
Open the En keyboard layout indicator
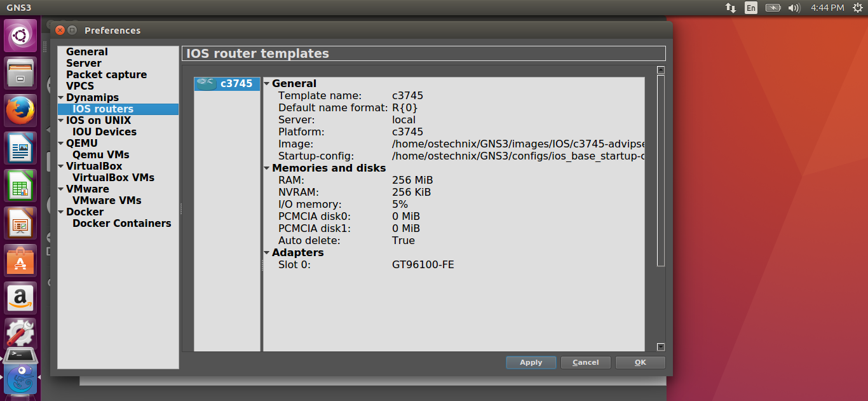point(751,8)
